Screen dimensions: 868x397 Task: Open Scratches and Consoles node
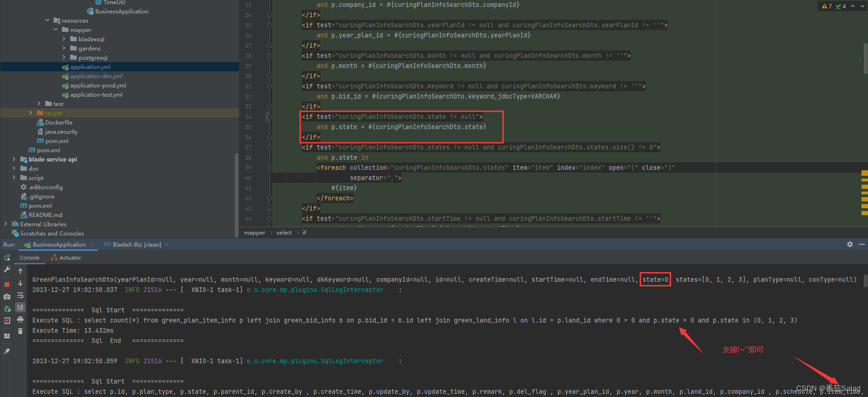coord(52,233)
